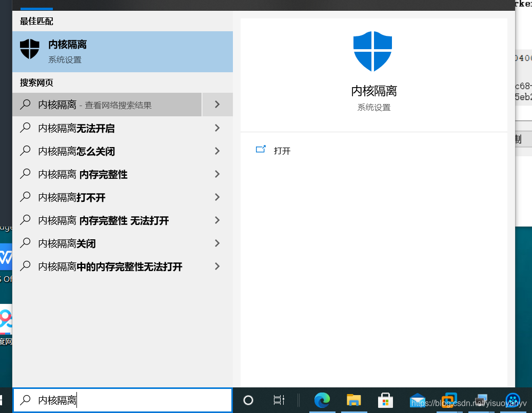Click the 内核隔离 title in preview pane

(374, 91)
